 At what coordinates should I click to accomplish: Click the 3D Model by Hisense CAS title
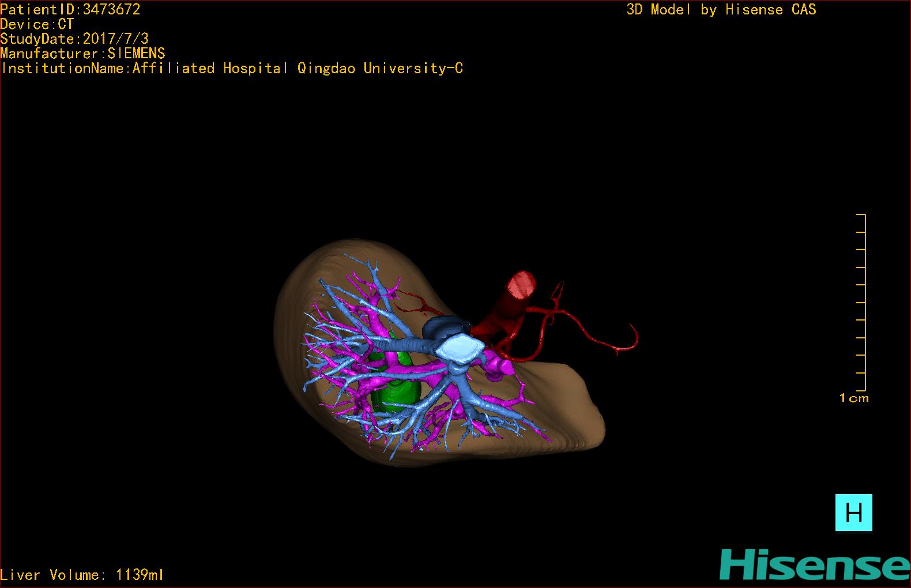pos(721,9)
